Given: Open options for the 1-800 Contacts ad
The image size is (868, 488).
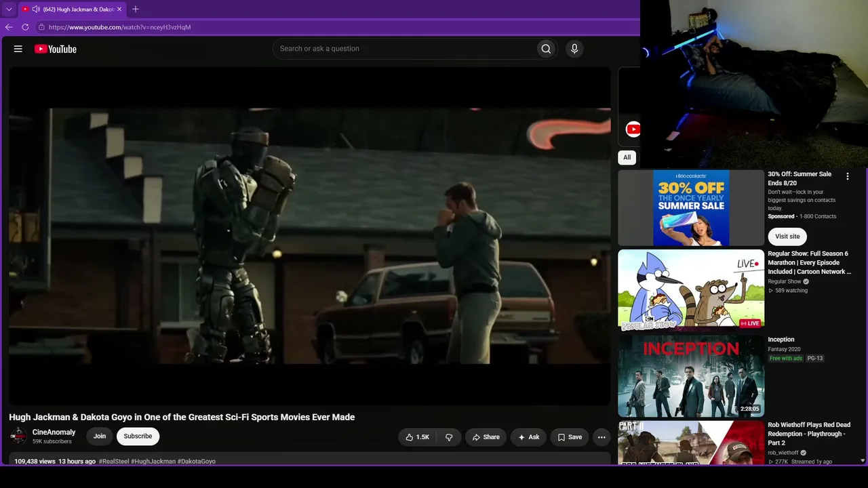Looking at the screenshot, I should click(x=847, y=176).
